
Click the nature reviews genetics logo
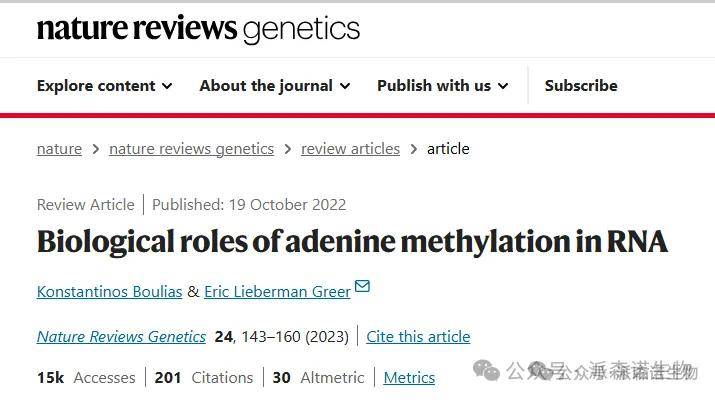(x=198, y=29)
